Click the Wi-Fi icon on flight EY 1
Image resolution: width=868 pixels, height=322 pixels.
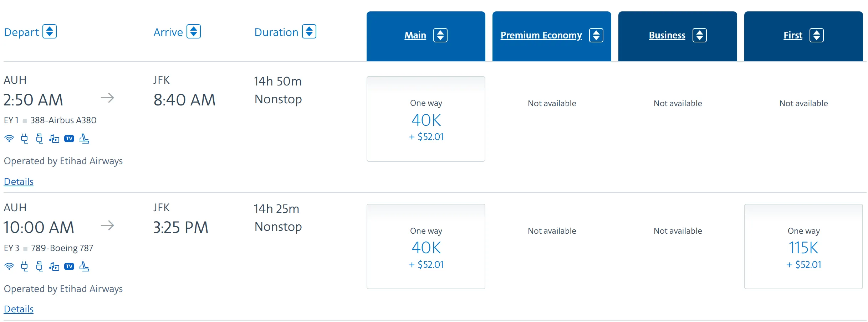[x=9, y=139]
